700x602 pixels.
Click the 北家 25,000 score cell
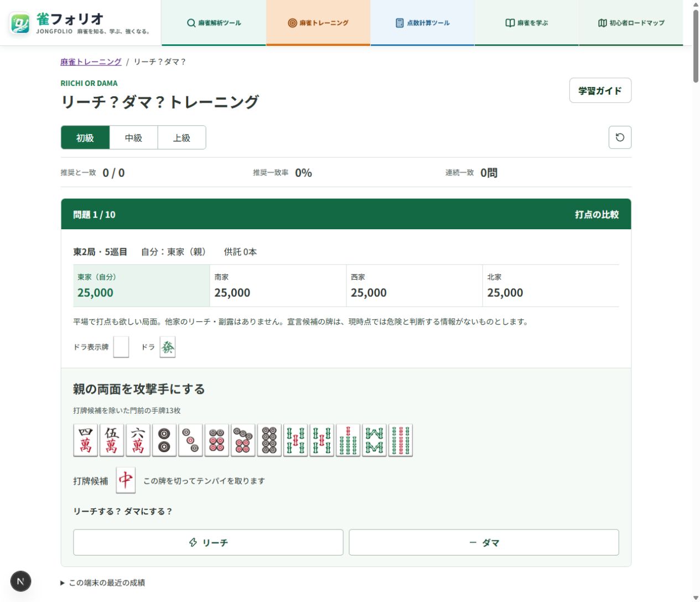point(551,286)
